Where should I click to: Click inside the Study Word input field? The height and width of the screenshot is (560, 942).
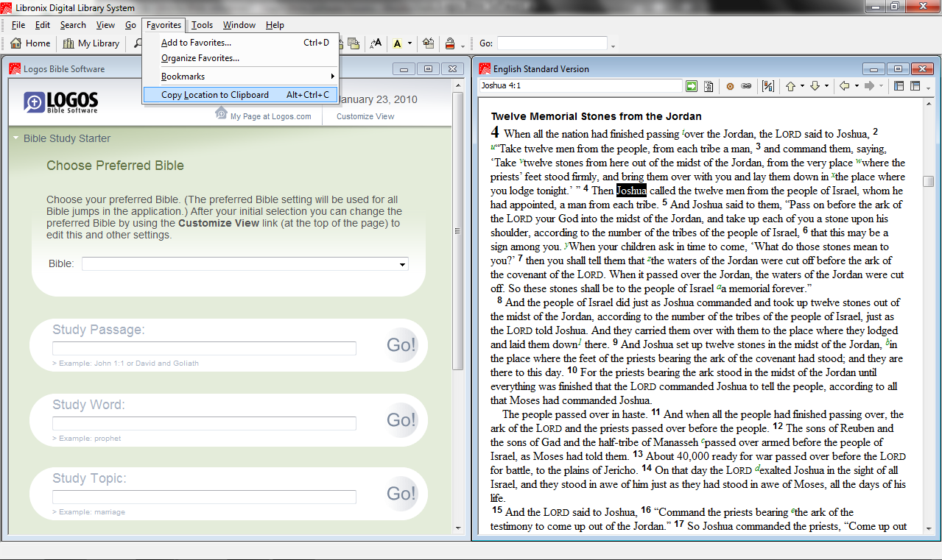203,423
